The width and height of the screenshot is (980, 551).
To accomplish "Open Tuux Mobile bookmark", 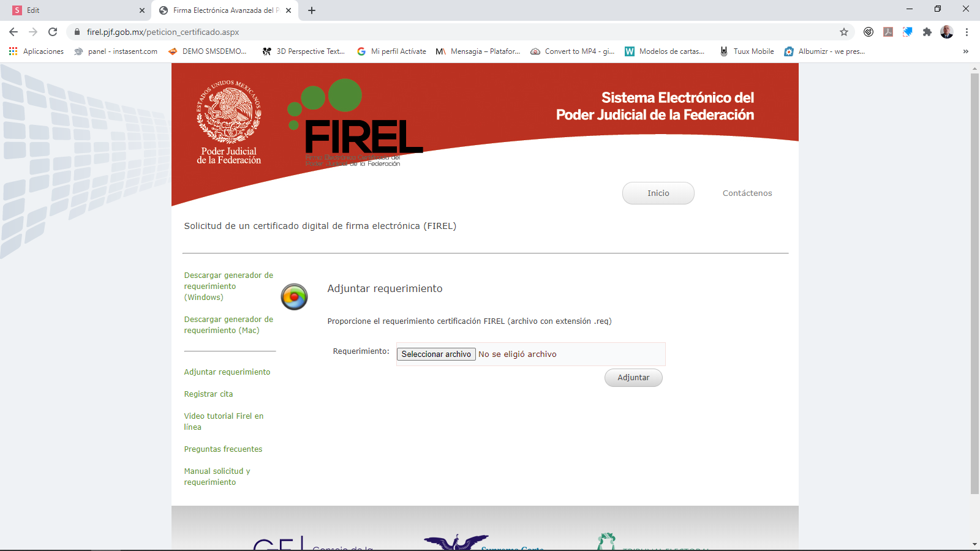I will pos(747,51).
